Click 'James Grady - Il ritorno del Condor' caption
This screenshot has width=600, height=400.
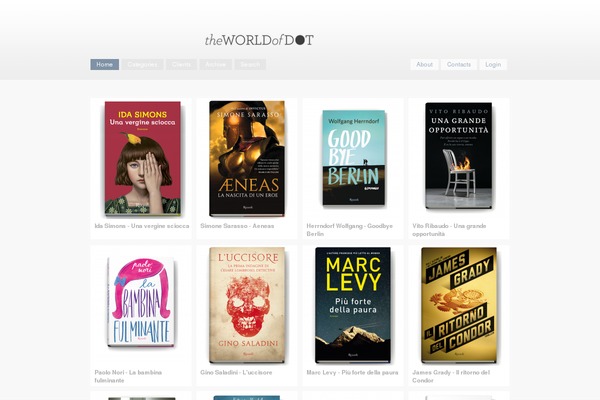451,376
